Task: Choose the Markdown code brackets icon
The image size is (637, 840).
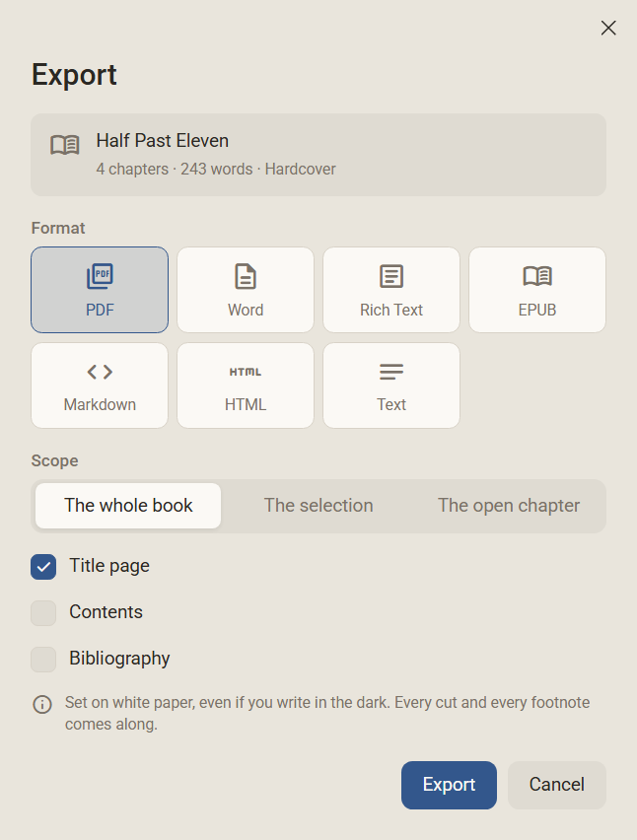Action: pyautogui.click(x=100, y=372)
